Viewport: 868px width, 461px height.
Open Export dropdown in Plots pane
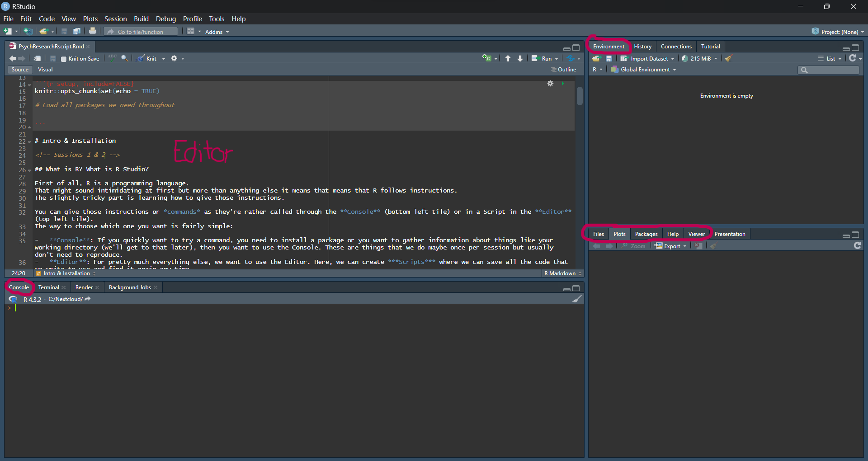pyautogui.click(x=671, y=246)
